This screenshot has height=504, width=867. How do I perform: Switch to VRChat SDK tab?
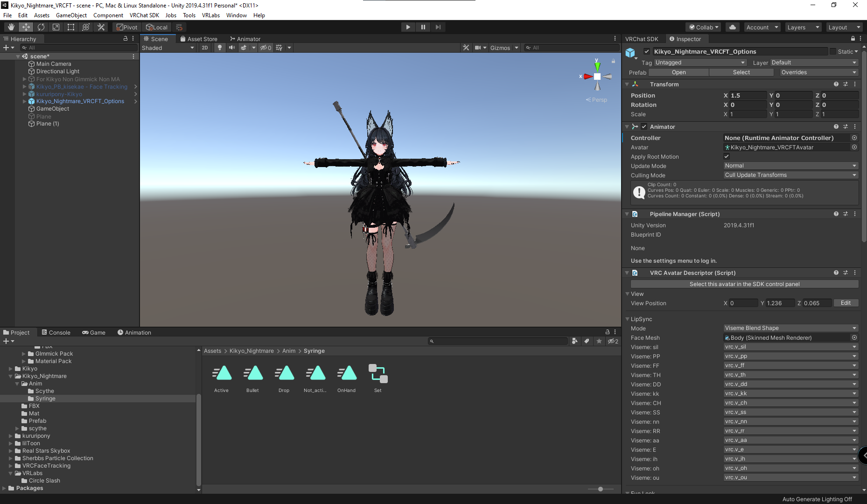(642, 39)
